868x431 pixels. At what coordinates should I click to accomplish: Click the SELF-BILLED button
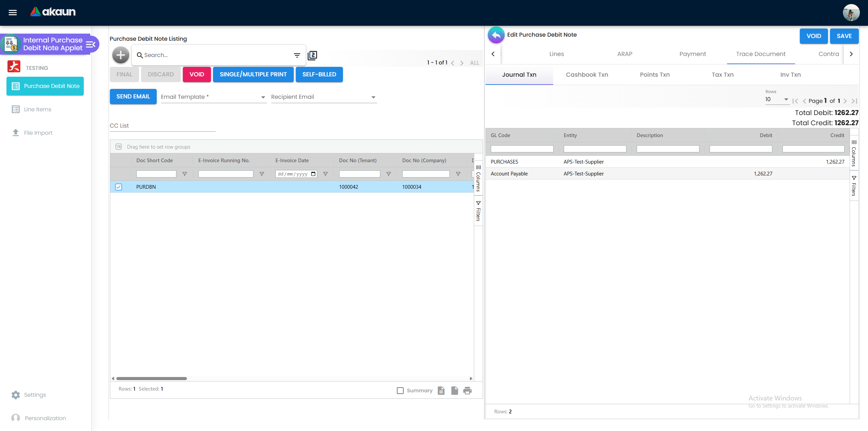(319, 74)
